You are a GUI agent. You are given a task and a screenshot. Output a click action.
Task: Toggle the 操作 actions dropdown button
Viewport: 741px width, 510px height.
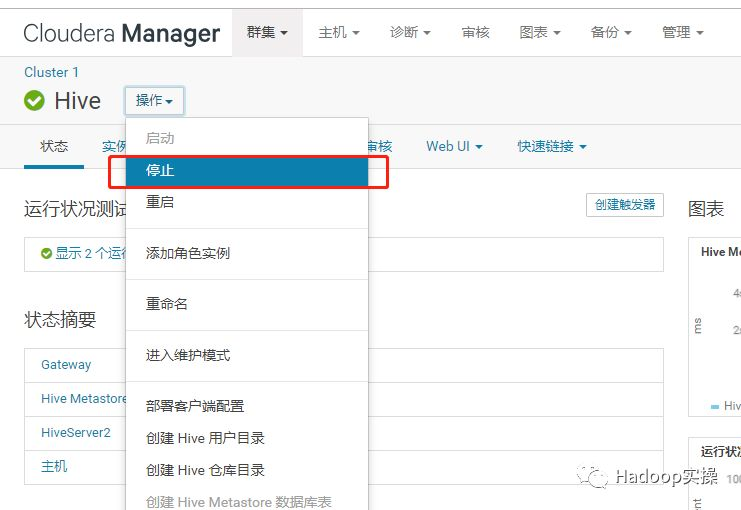(x=154, y=101)
